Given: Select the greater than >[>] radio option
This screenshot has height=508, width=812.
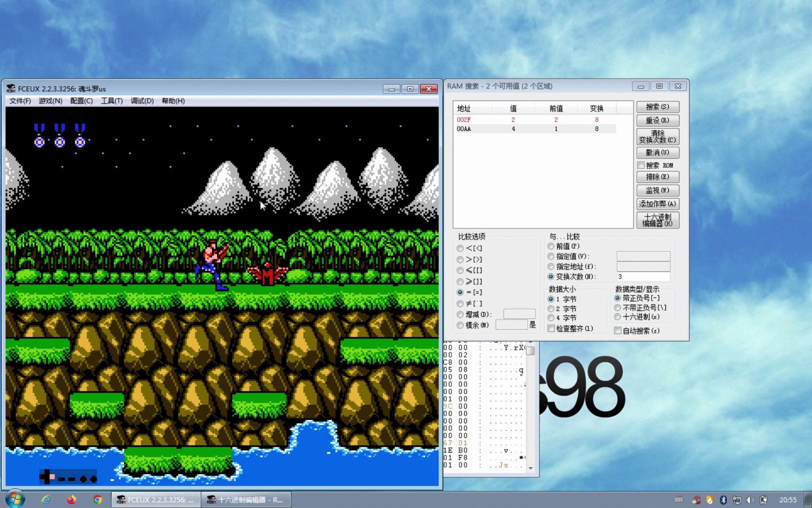Looking at the screenshot, I should [460, 260].
